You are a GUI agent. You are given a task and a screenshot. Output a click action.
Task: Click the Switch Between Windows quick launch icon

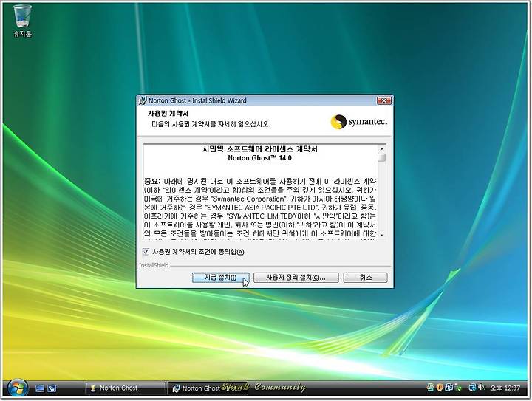(x=52, y=388)
